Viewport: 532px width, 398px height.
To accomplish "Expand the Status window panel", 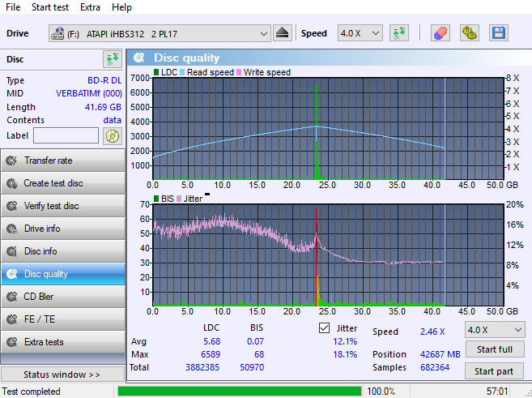I will click(63, 374).
